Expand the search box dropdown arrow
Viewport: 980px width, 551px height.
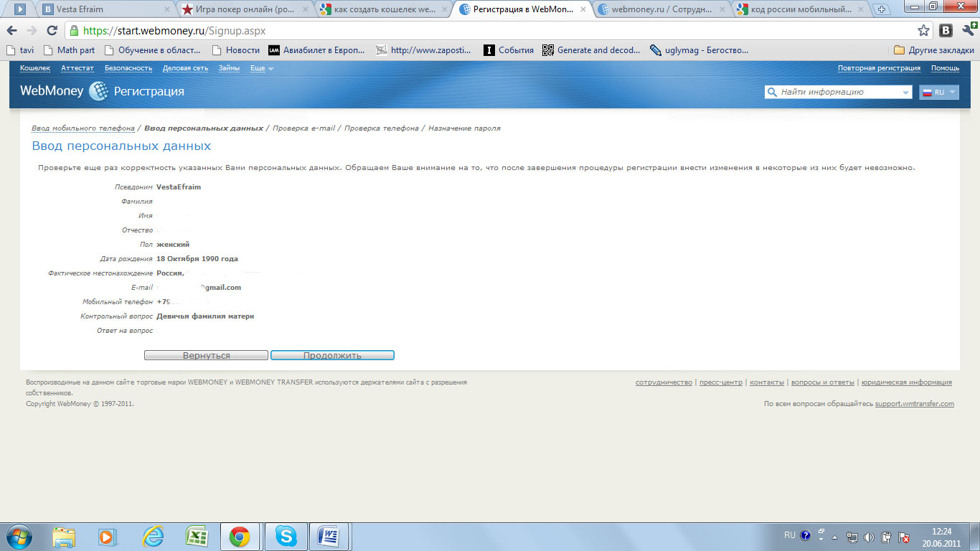(x=905, y=93)
